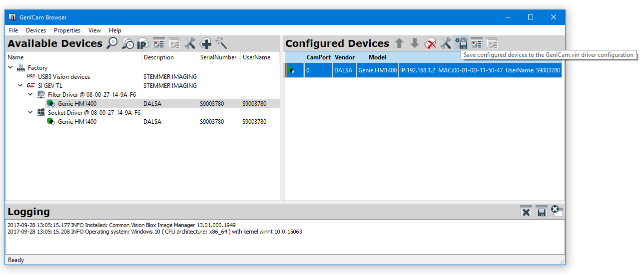Clear the log with the X icon
Viewport: 644px width, 277px height.
tap(526, 212)
